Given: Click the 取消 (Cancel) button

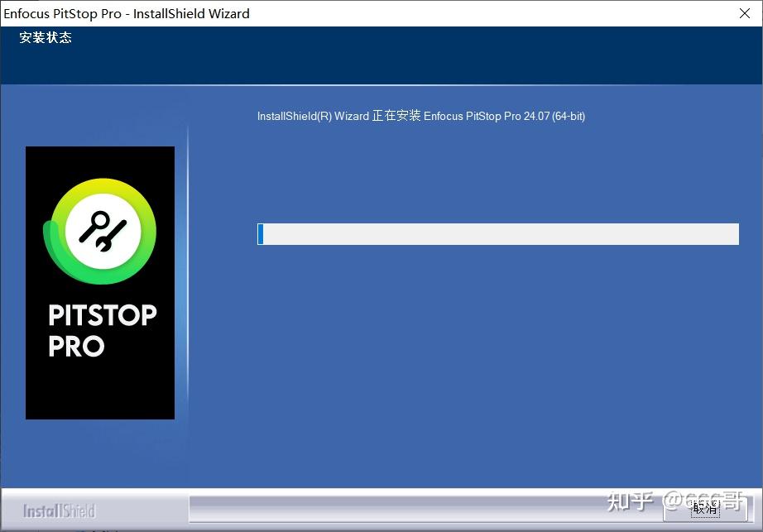Looking at the screenshot, I should pyautogui.click(x=705, y=509).
